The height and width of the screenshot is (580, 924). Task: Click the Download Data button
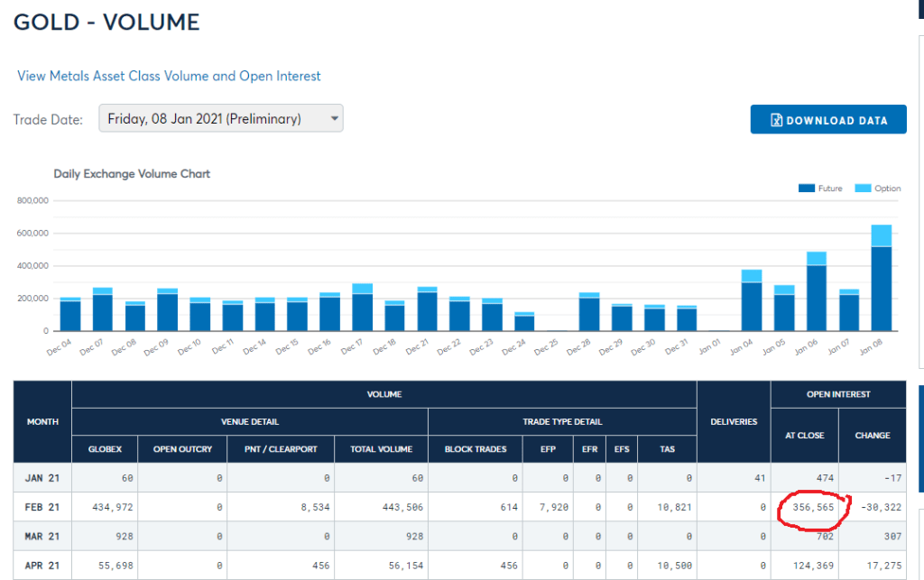pos(827,119)
